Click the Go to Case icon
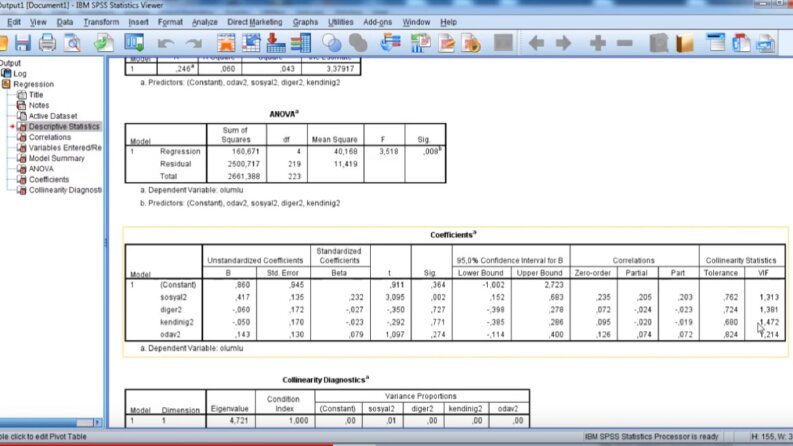Viewport: 793px width, 446px height. (251, 43)
